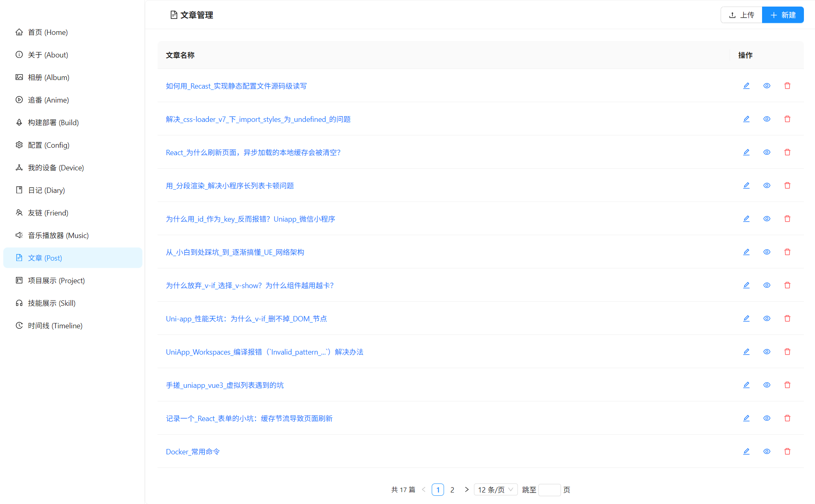
Task: Click the 新建 create button
Action: coord(783,15)
